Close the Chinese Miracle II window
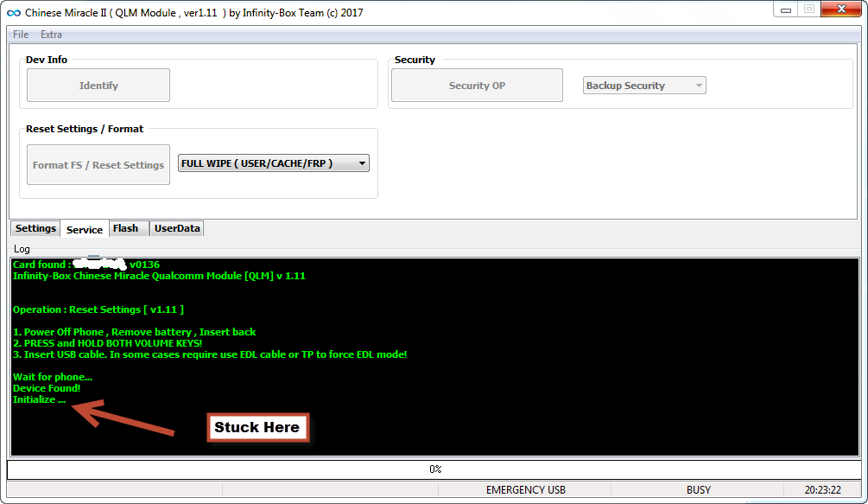 click(x=841, y=9)
